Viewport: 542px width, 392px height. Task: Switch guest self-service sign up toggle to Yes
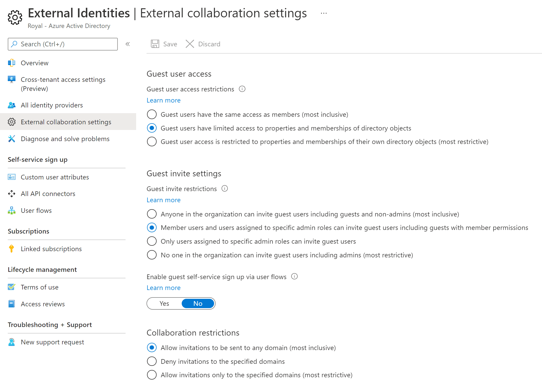point(165,303)
